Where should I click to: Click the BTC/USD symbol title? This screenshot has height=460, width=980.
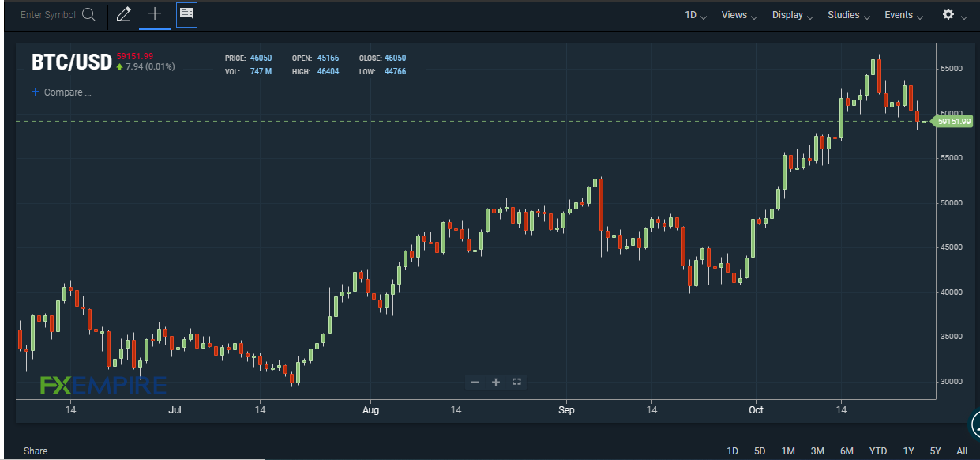coord(71,62)
